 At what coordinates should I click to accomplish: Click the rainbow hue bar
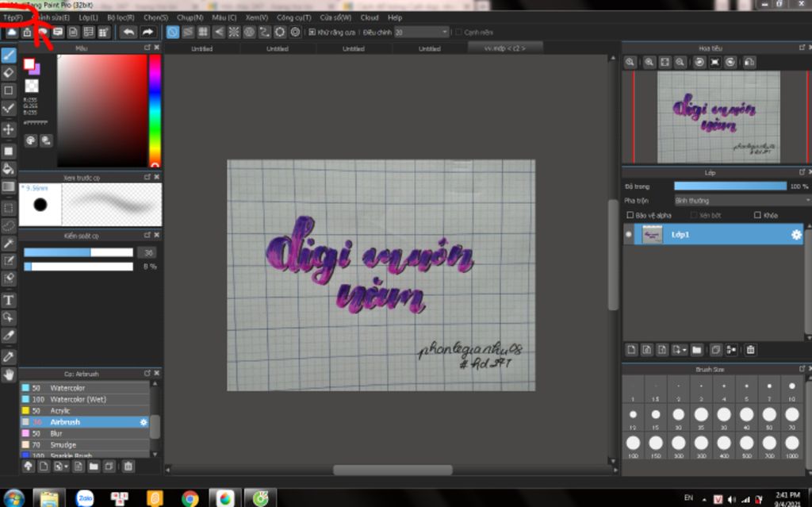155,110
